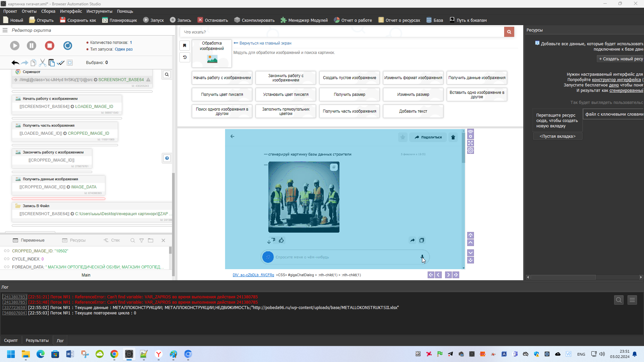Click the trash delete chat icon
Viewport: 644px width, 362px height.
(453, 137)
